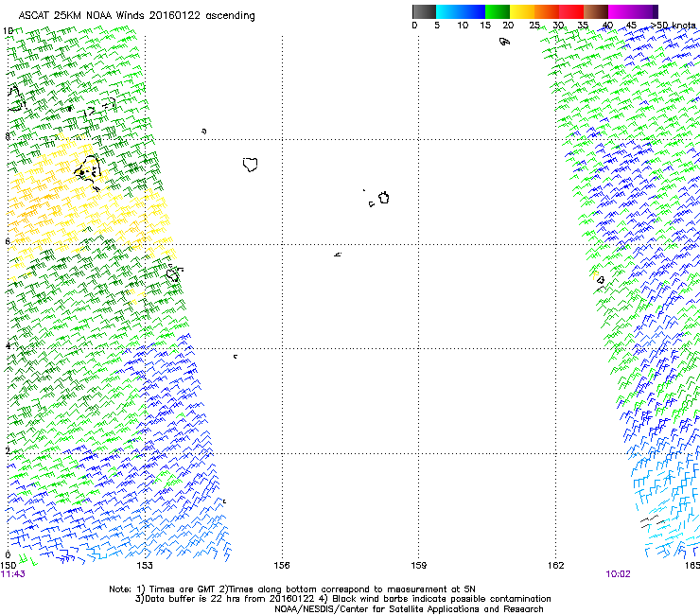Image resolution: width=700 pixels, height=615 pixels.
Task: Click the note line '3)Data buffer is 22 hrs'
Action: [x=342, y=599]
